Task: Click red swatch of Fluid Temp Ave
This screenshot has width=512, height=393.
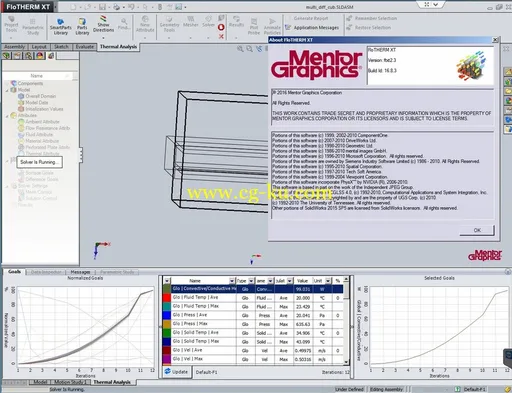Action: point(167,298)
